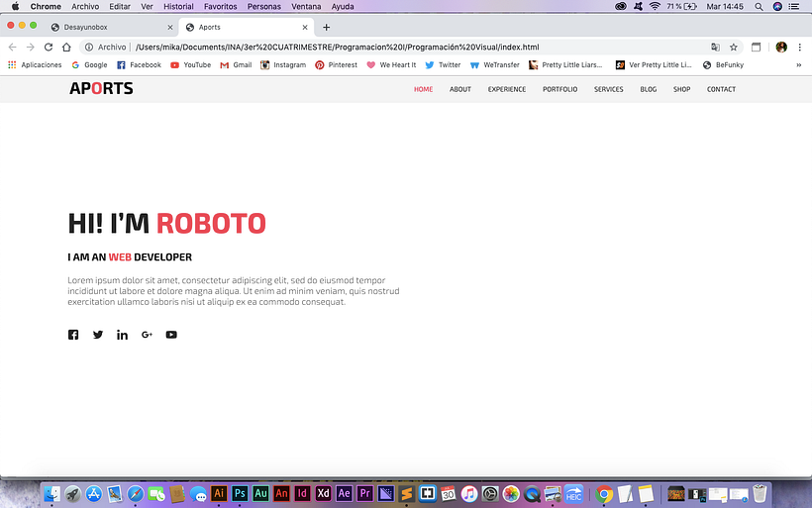Open Finder from the dock
Image resolution: width=812 pixels, height=508 pixels.
coord(51,494)
